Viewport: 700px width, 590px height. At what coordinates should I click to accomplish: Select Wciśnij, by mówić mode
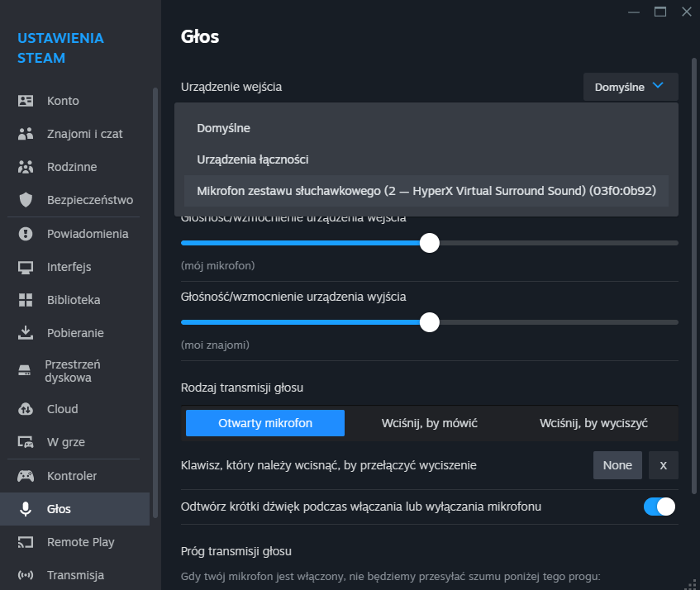(x=430, y=423)
